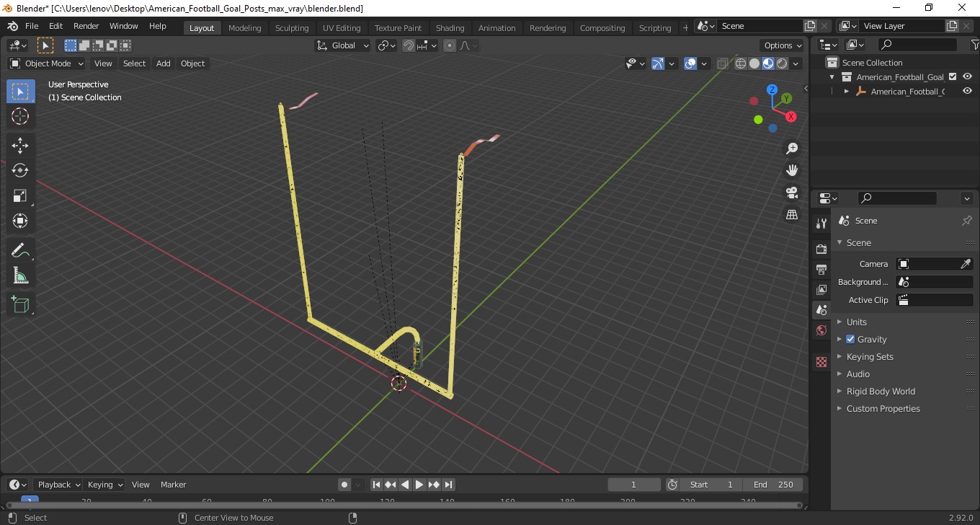Viewport: 980px width, 525px height.
Task: Play animation forward button
Action: tap(419, 485)
